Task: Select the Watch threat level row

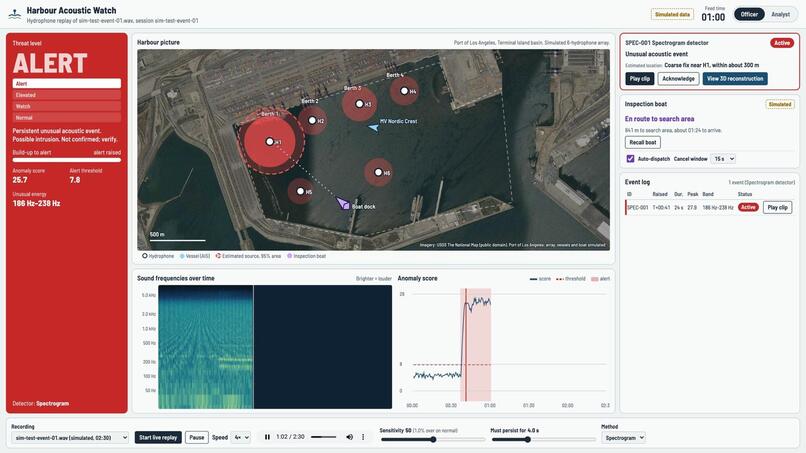Action: click(x=67, y=106)
